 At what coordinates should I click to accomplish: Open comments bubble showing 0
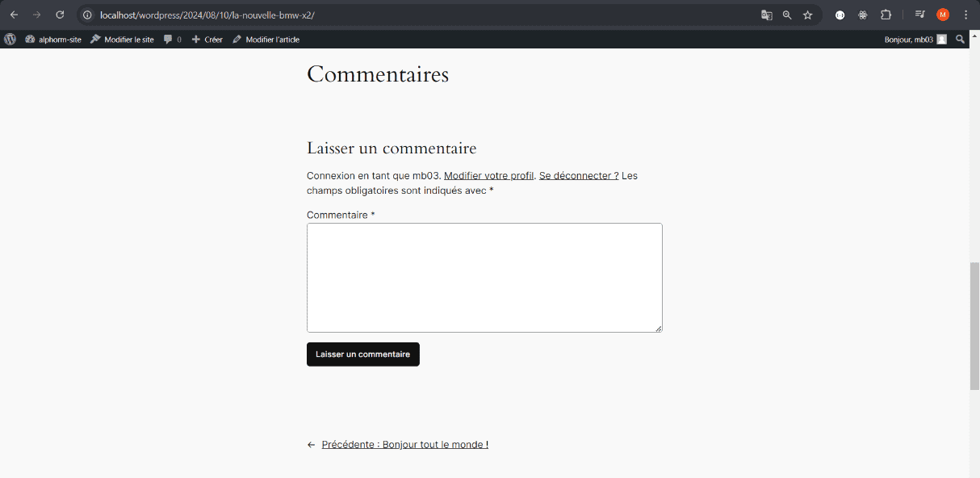[x=172, y=39]
